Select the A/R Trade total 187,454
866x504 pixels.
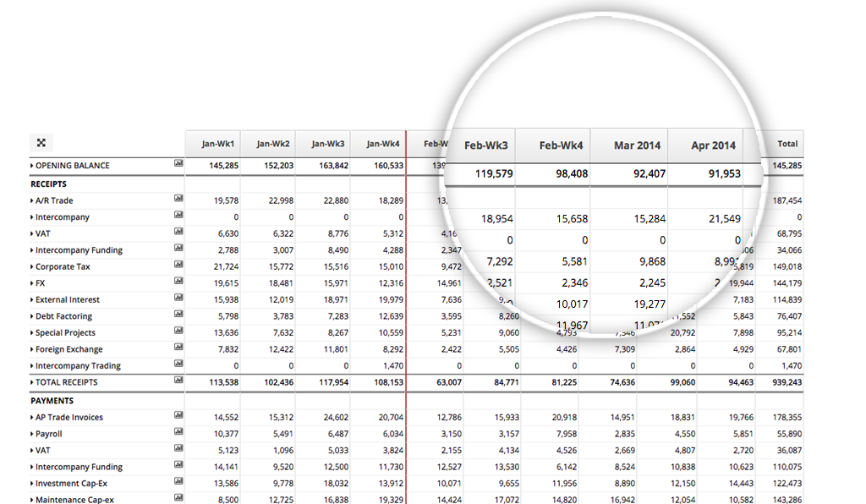click(x=787, y=201)
